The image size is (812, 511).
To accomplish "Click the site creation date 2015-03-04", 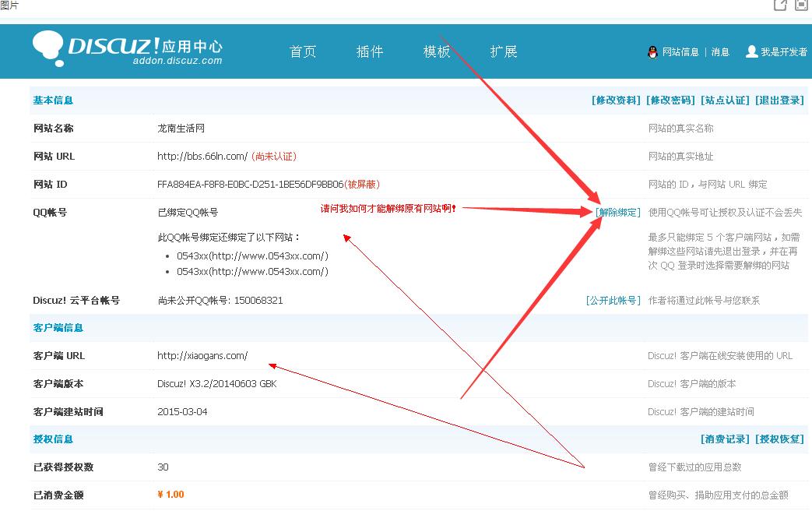I will pyautogui.click(x=182, y=411).
